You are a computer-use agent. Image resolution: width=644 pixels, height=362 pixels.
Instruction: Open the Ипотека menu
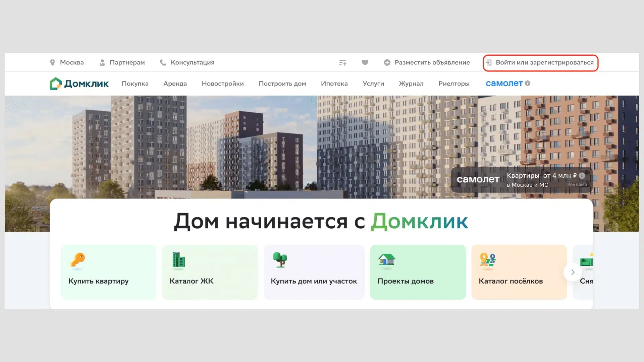pos(334,84)
